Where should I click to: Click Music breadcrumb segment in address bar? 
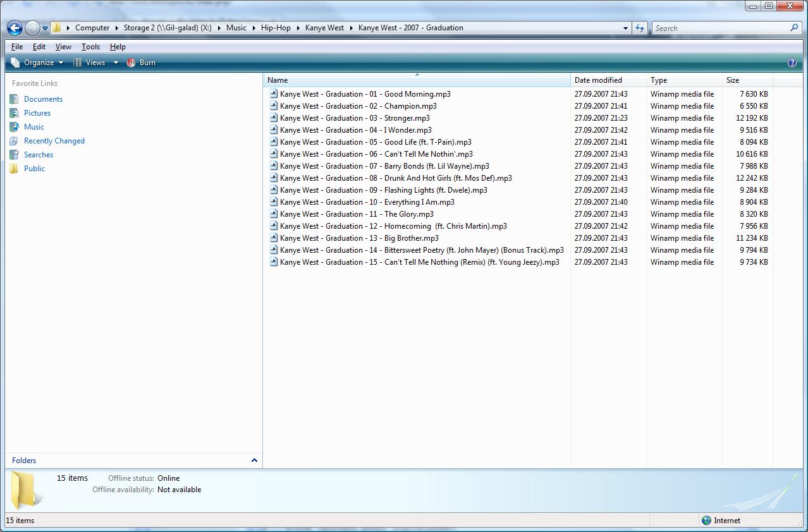click(236, 28)
